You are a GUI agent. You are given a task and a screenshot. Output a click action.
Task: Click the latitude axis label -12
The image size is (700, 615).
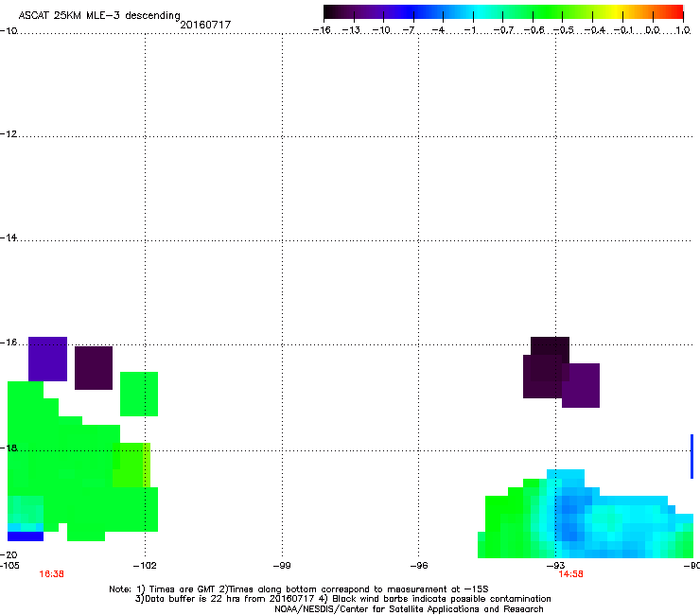pyautogui.click(x=9, y=133)
